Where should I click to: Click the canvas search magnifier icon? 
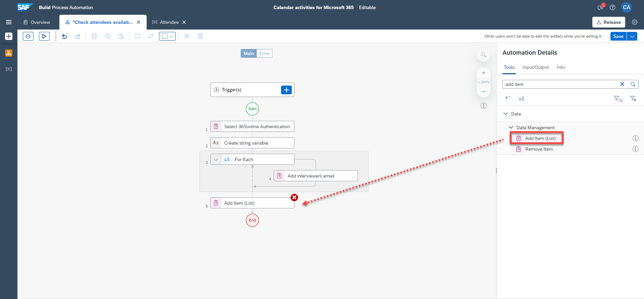pos(484,55)
